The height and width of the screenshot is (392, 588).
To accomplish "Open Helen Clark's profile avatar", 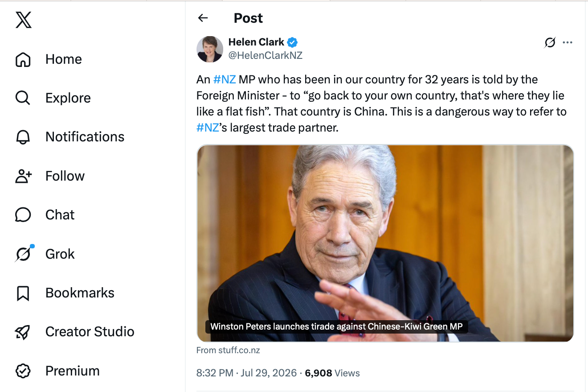I will pos(210,49).
